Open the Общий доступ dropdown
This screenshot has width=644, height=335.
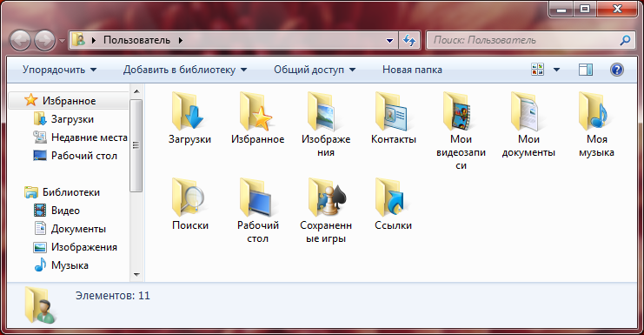click(x=315, y=70)
